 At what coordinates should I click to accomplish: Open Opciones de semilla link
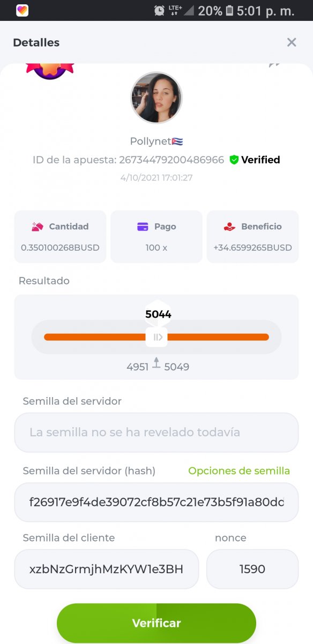click(239, 471)
